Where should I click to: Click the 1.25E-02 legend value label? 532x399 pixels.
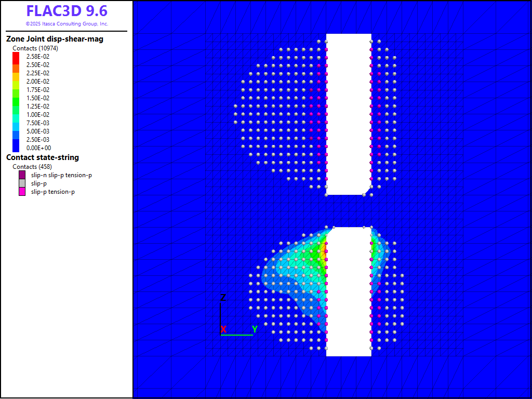pyautogui.click(x=38, y=107)
